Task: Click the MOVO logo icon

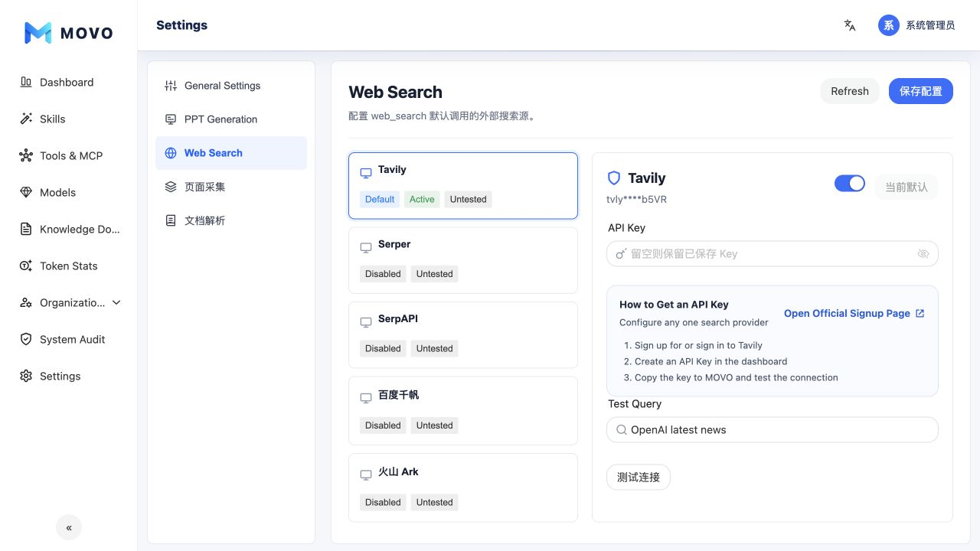Action: point(38,33)
